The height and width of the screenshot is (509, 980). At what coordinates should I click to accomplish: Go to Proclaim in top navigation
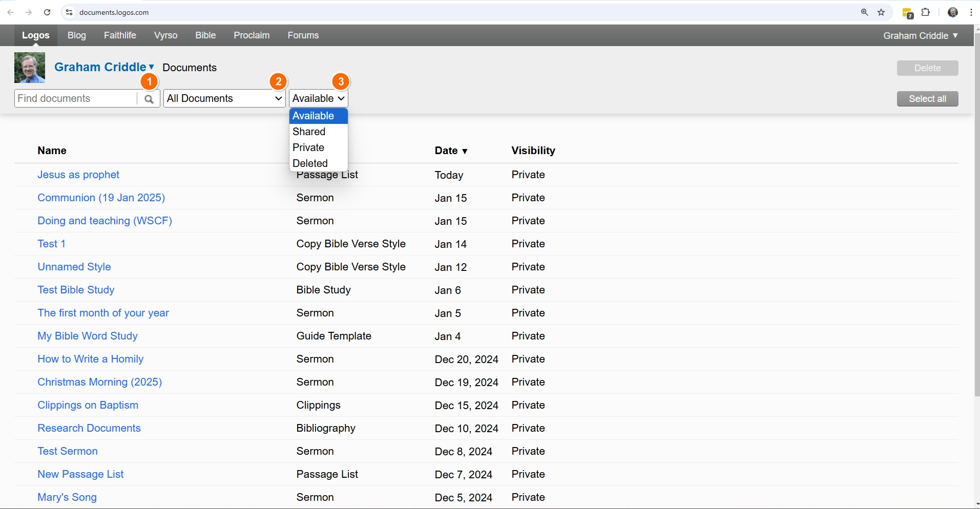tap(252, 35)
